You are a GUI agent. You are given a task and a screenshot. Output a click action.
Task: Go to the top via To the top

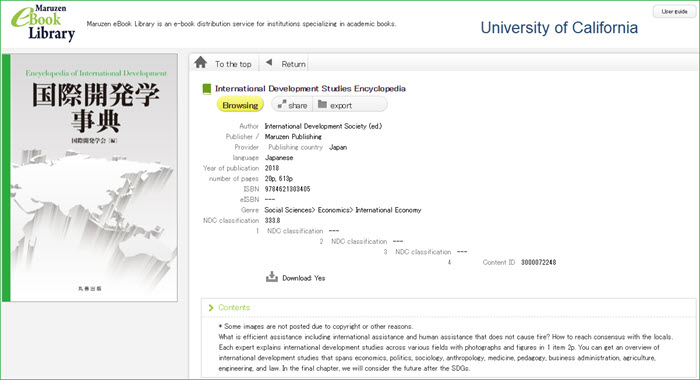(x=233, y=64)
